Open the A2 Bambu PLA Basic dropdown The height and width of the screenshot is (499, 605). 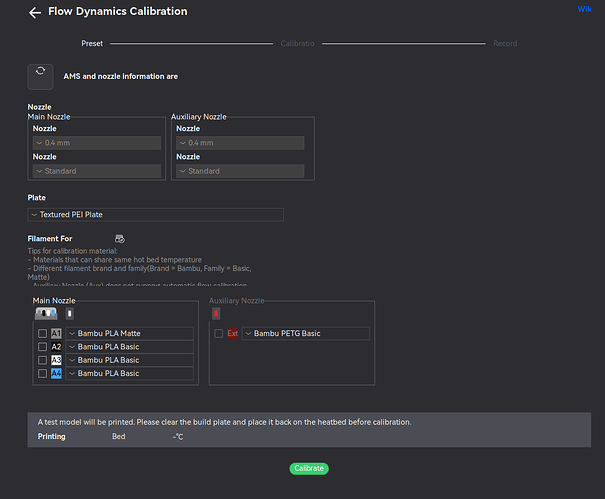coord(130,347)
